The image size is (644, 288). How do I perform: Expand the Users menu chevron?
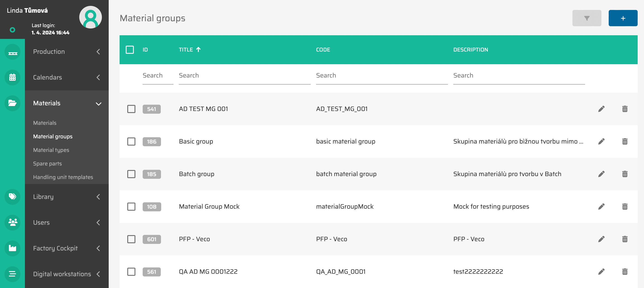pyautogui.click(x=98, y=222)
